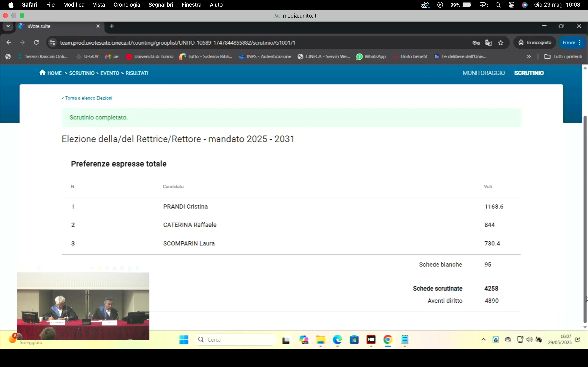Click the page vertical scrollbar
This screenshot has height=367, width=588.
tap(585, 218)
